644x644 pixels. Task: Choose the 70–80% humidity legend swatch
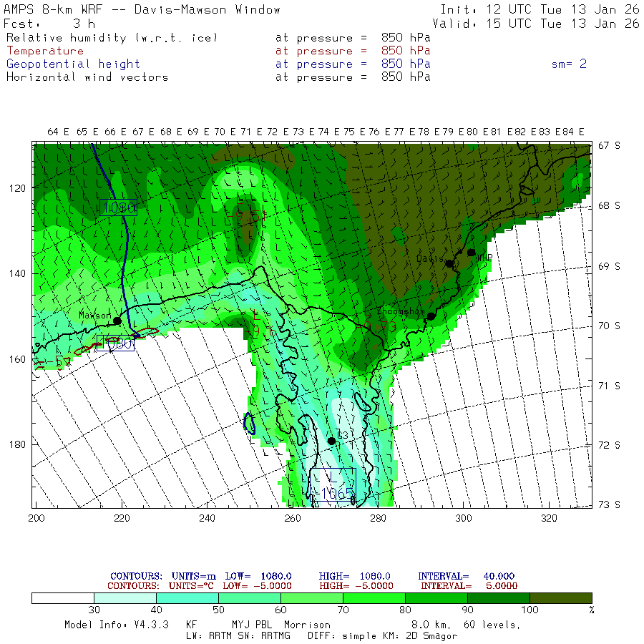tap(374, 598)
